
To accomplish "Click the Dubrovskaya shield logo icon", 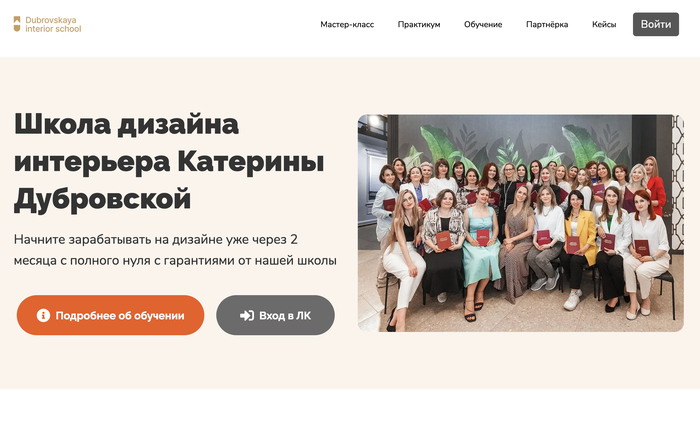I will (17, 24).
